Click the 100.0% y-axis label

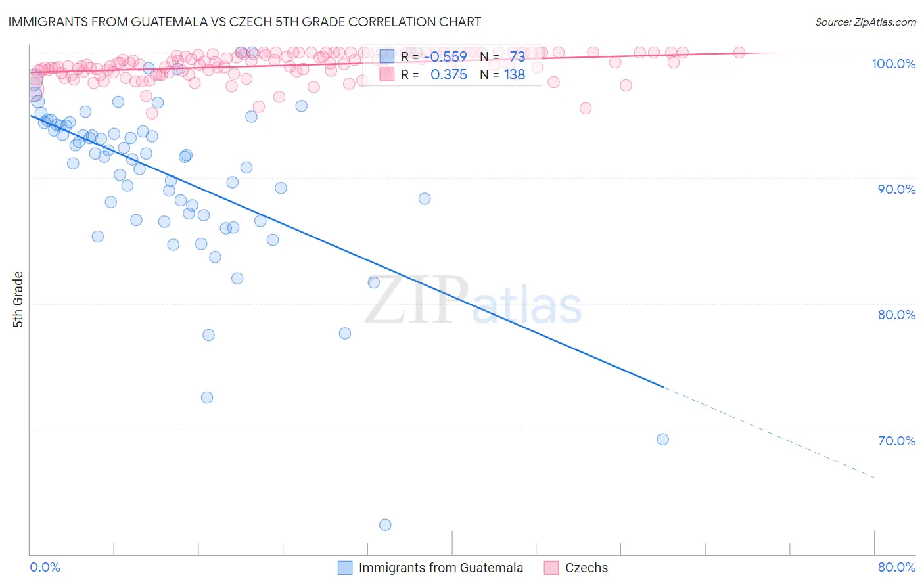coord(894,64)
